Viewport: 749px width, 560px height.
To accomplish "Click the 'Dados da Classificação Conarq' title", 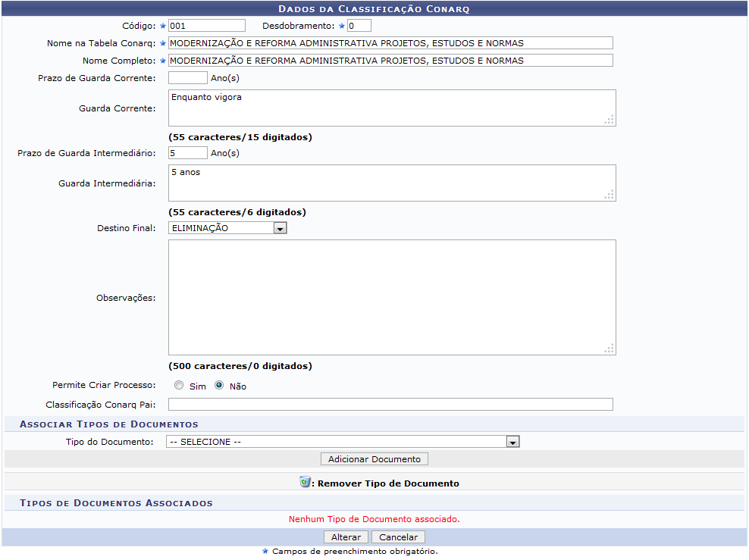I will coord(374,9).
